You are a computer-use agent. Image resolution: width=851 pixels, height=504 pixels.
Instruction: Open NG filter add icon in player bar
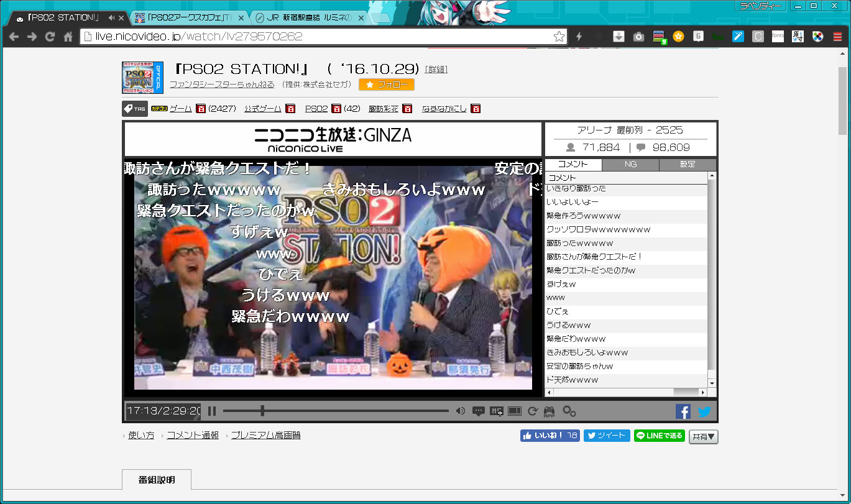click(x=496, y=411)
